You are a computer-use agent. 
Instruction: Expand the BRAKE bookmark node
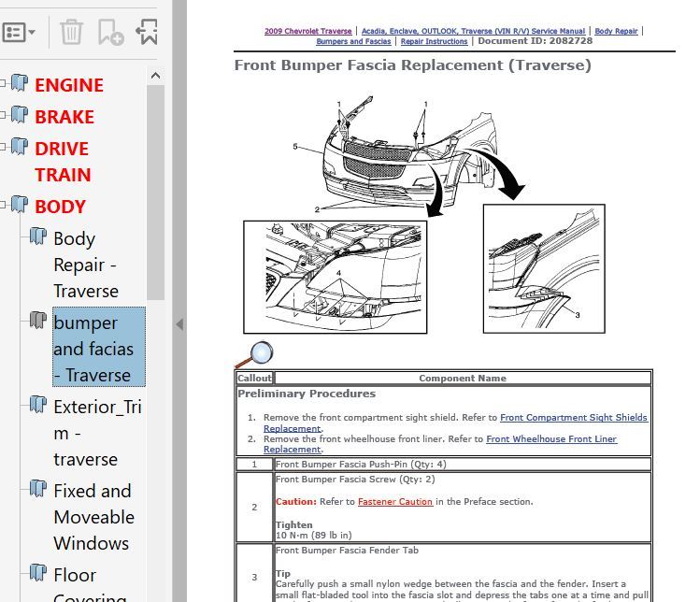coord(3,115)
